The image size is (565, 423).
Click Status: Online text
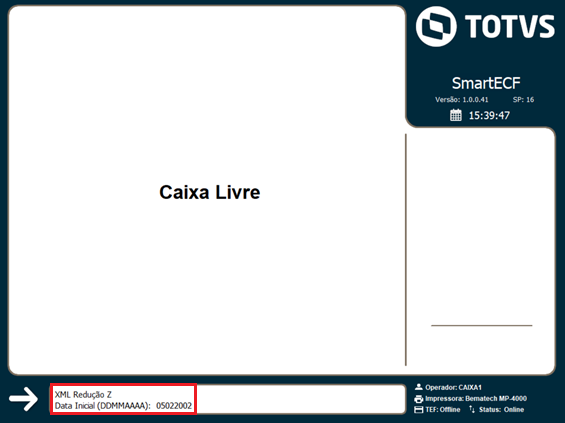(x=502, y=410)
